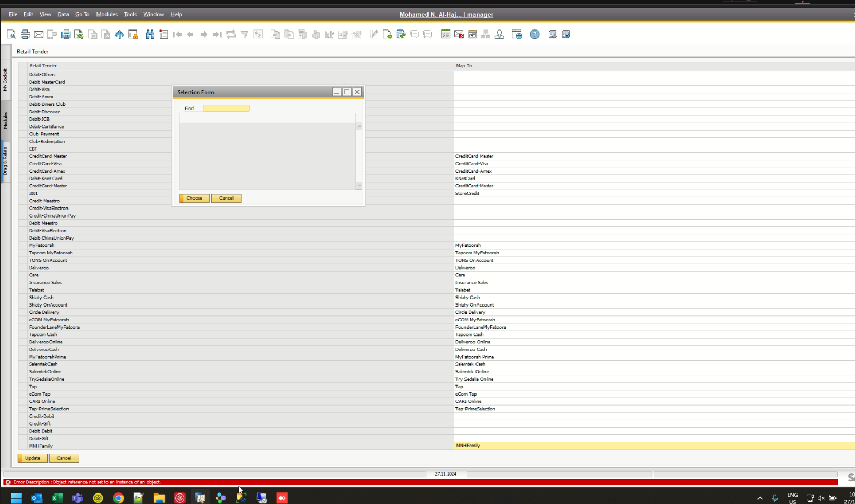Click the Send Email envelope icon
Viewport: 855px width, 504px height.
38,35
